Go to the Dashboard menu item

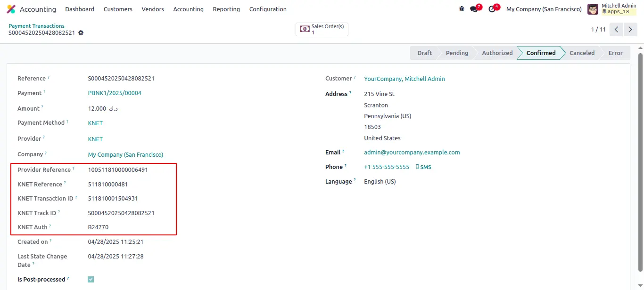pyautogui.click(x=80, y=9)
